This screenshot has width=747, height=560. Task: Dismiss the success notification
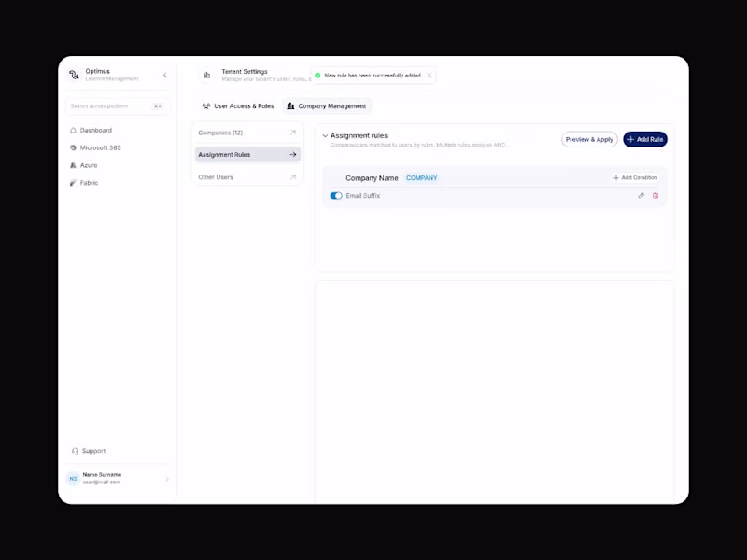[430, 76]
